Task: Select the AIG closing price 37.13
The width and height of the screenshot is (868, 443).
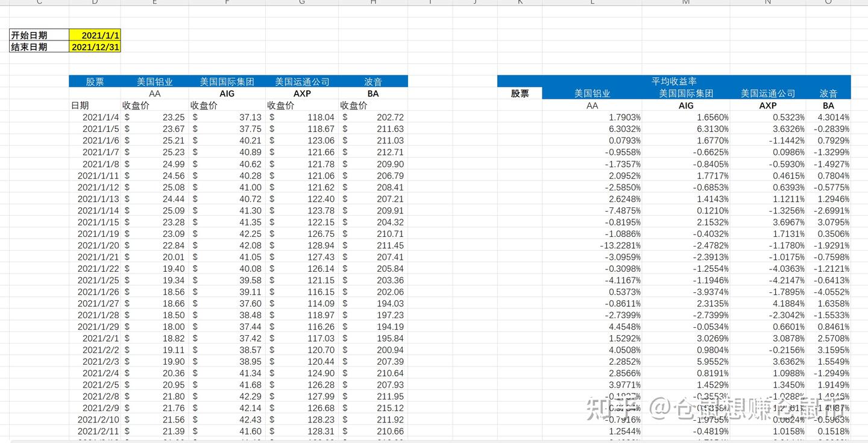Action: click(x=227, y=117)
